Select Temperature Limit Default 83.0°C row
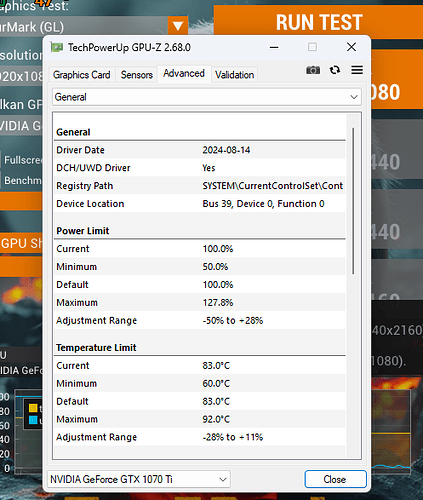 point(200,401)
